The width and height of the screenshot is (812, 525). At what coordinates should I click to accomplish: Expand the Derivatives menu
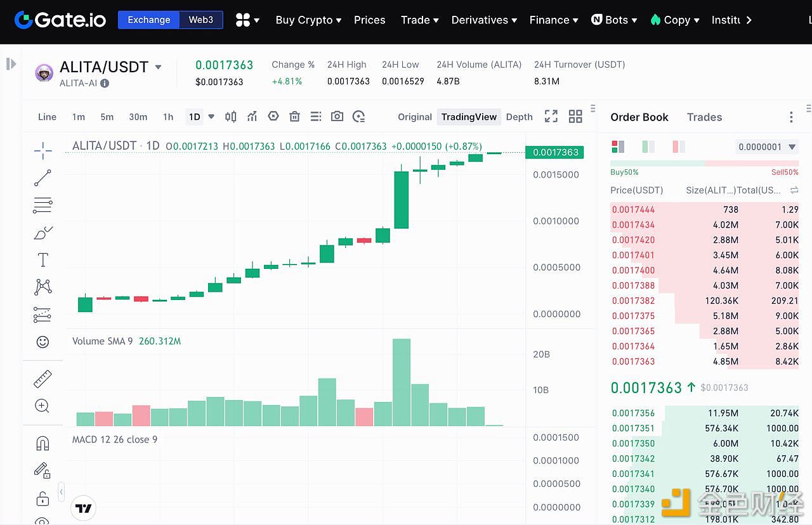(x=484, y=20)
